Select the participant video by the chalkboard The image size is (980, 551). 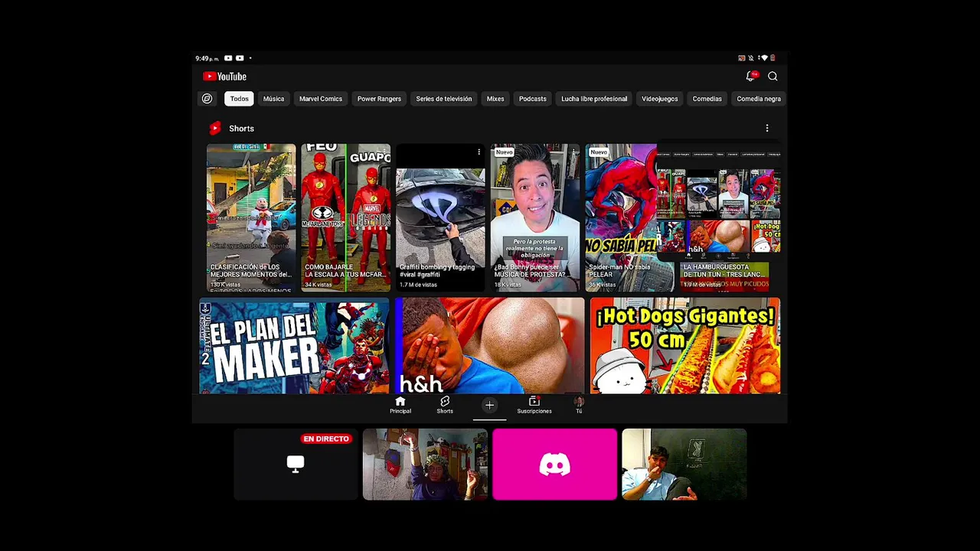684,464
